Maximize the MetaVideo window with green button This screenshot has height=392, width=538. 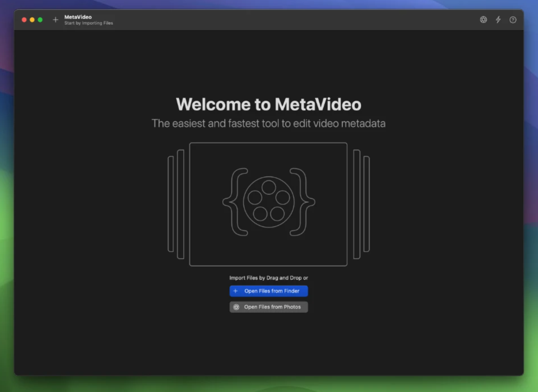pos(40,20)
